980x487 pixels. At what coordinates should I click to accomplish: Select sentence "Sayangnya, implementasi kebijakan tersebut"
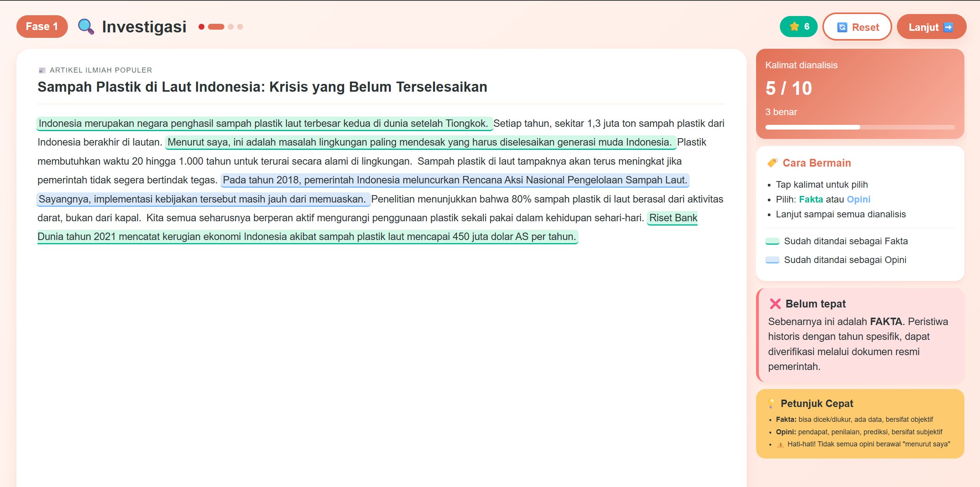203,199
